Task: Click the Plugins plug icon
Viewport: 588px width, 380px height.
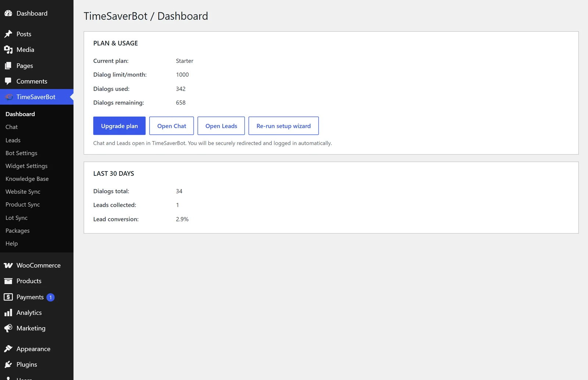Action: click(8, 364)
